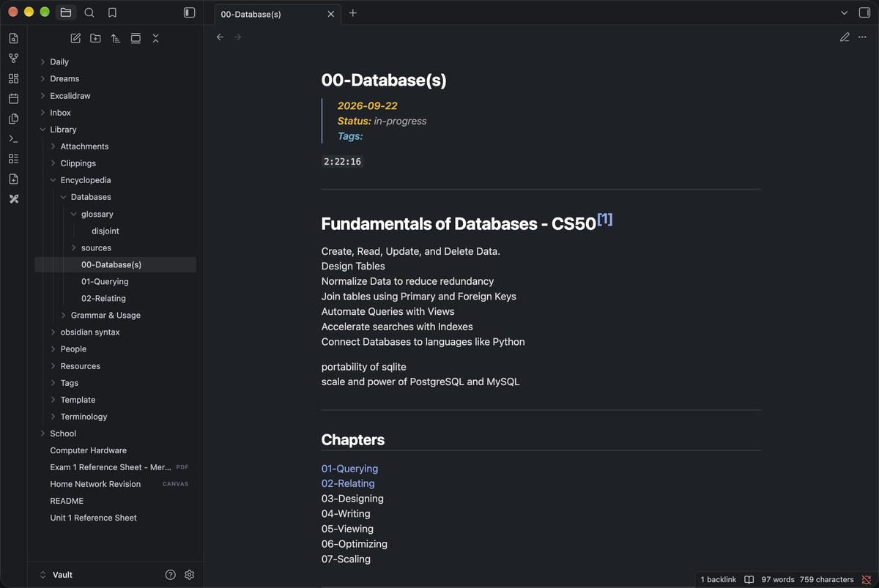Open graph view ribbon icon

tap(13, 59)
